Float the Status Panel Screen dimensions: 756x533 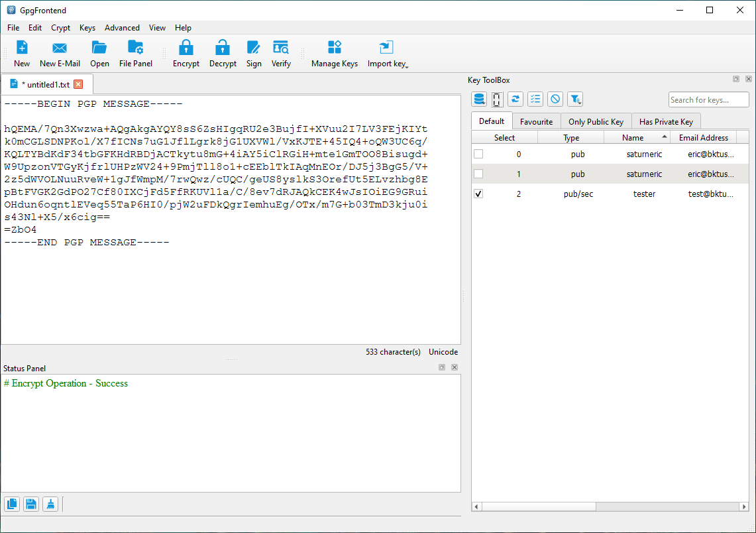point(442,367)
